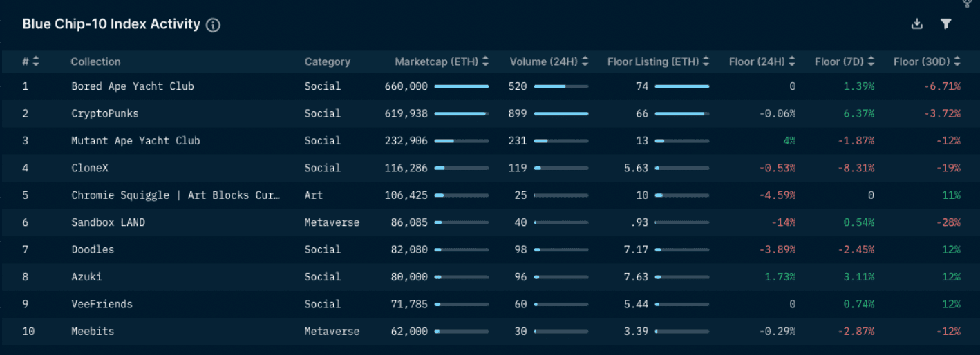
Task: Open Sandbox LAND collection
Action: [x=108, y=222]
